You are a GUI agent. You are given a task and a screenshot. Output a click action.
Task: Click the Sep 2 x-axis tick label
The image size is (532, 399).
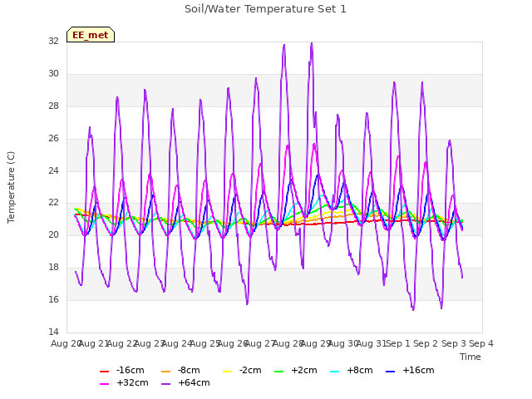(x=426, y=343)
